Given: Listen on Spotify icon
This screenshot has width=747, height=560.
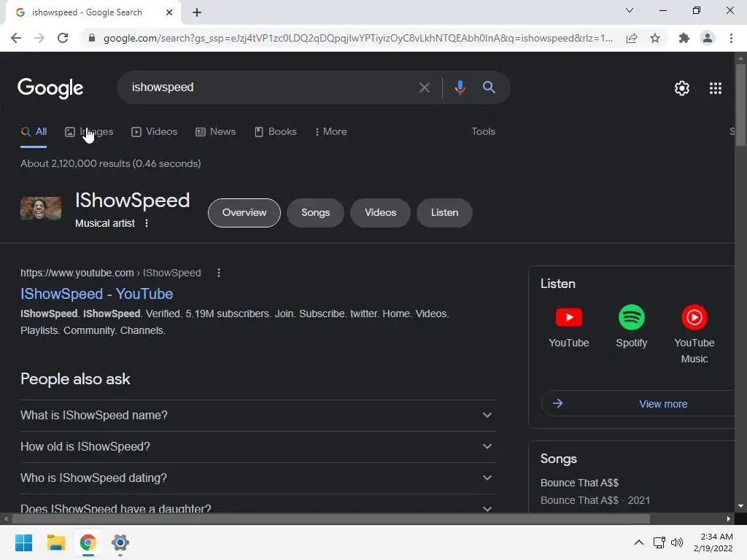Looking at the screenshot, I should (631, 317).
